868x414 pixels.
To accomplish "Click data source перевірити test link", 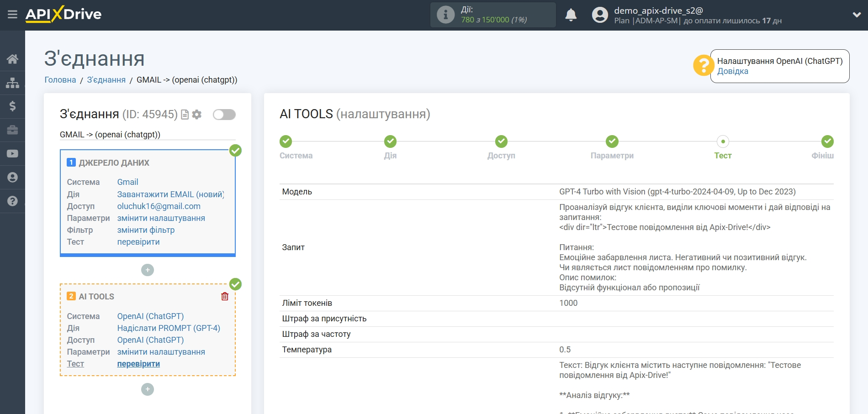I will point(138,242).
